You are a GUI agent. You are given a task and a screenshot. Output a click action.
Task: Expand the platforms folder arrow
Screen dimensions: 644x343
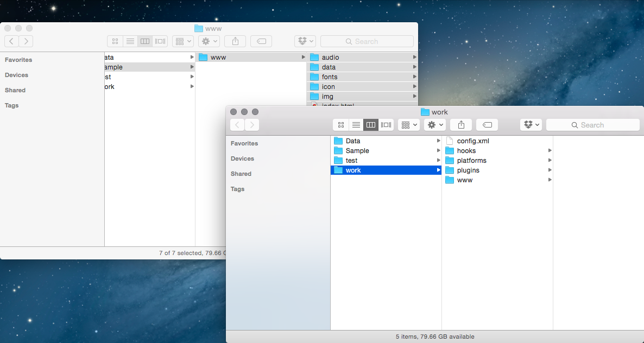pos(550,161)
